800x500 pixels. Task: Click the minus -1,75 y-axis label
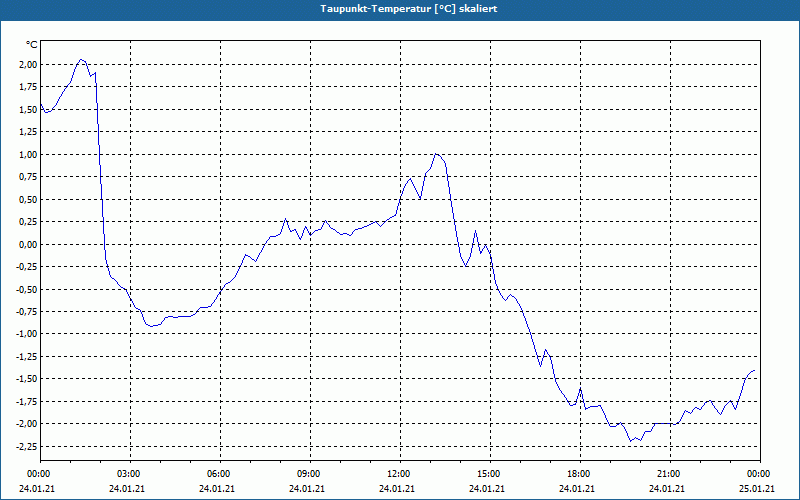point(27,401)
